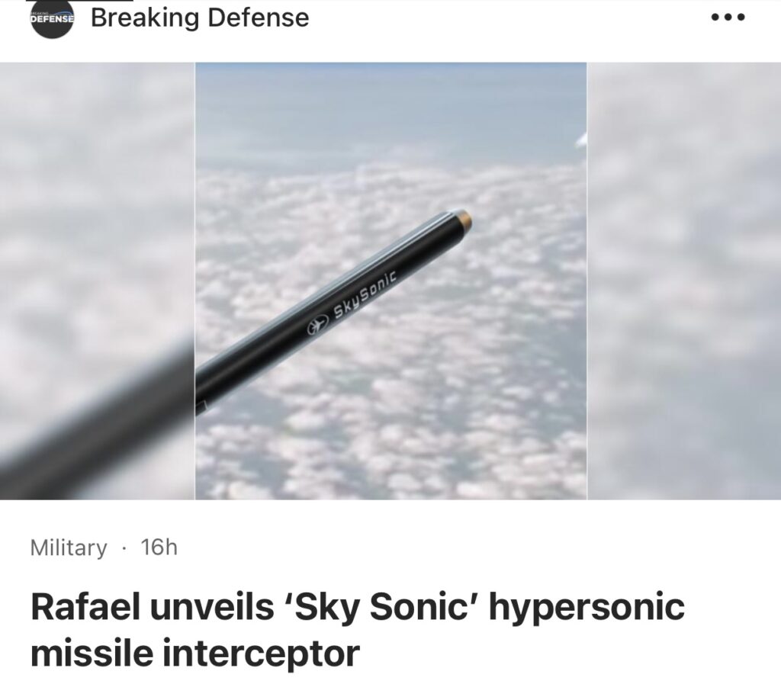Click the white aircraft fragment at photo's right edge
The image size is (781, 700).
tap(581, 140)
